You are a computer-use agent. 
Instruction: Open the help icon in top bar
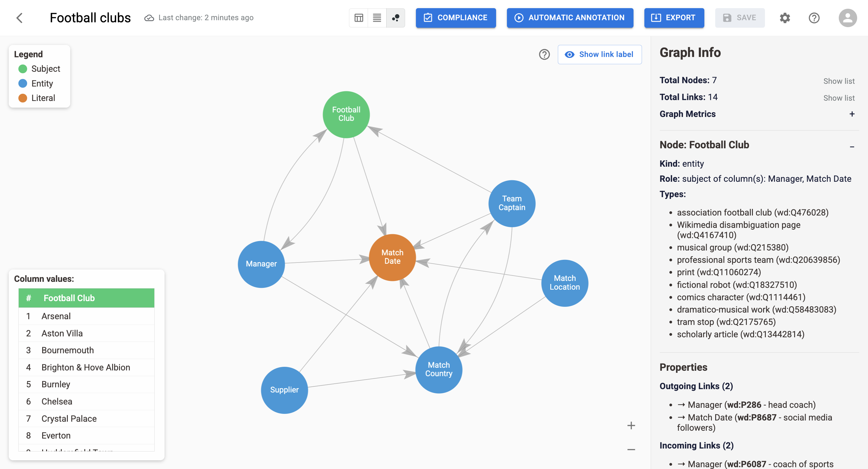click(x=814, y=18)
